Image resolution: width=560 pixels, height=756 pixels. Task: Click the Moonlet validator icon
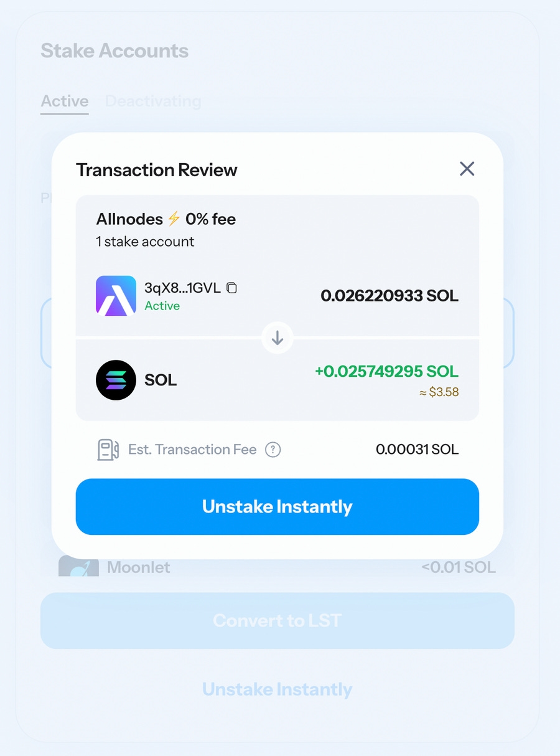point(78,567)
